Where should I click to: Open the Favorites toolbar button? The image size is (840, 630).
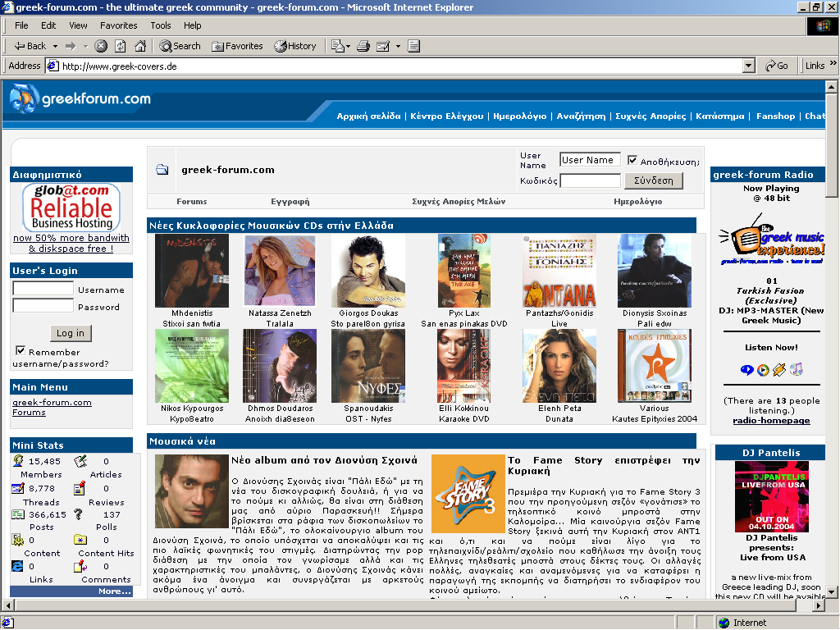point(237,46)
